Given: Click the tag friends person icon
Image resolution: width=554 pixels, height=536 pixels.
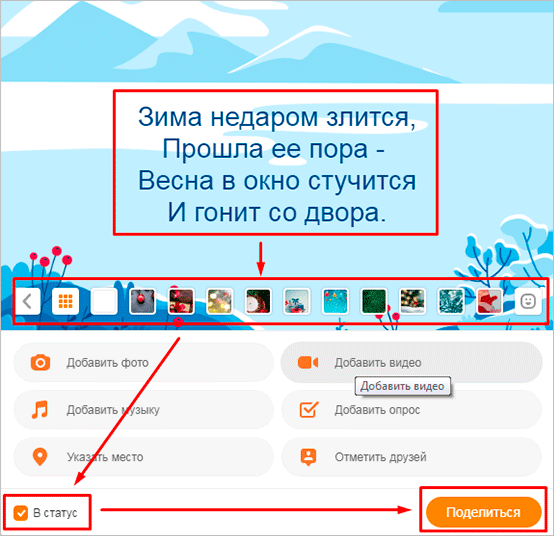Looking at the screenshot, I should coord(308,457).
